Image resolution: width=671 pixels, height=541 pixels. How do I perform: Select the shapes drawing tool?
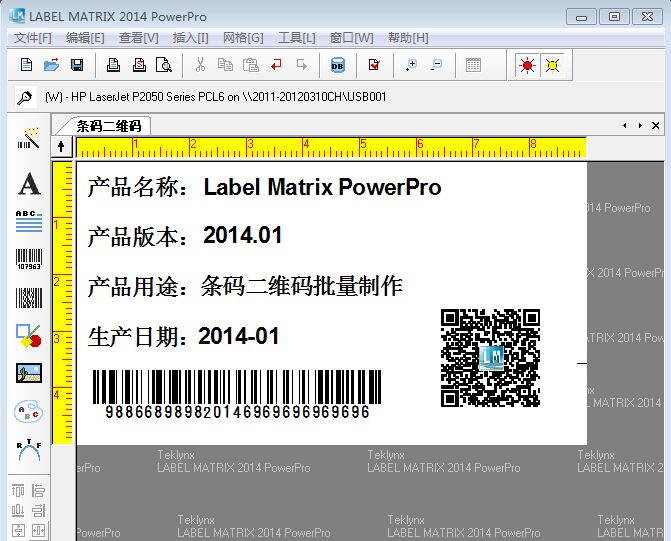click(x=28, y=336)
